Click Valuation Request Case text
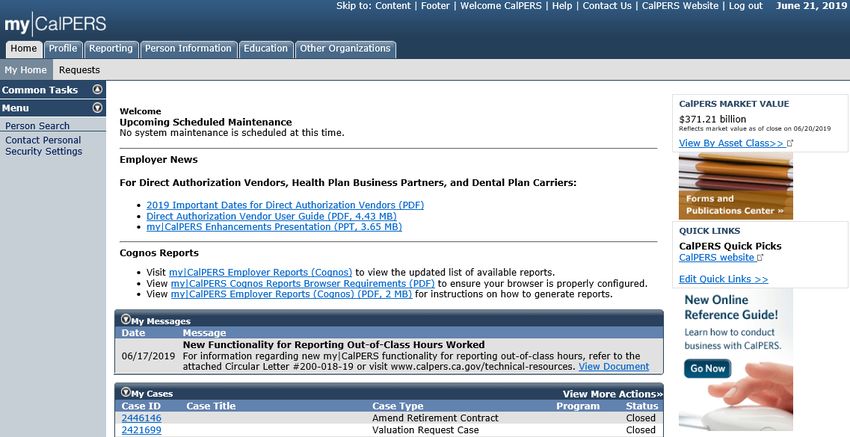This screenshot has height=437, width=850. (x=426, y=430)
